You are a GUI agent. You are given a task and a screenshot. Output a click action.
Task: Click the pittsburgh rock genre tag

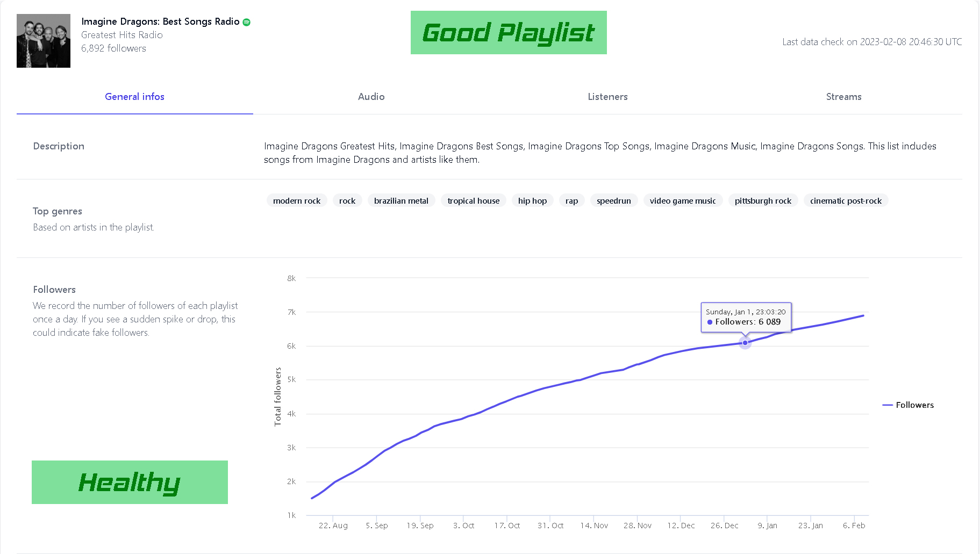point(763,201)
